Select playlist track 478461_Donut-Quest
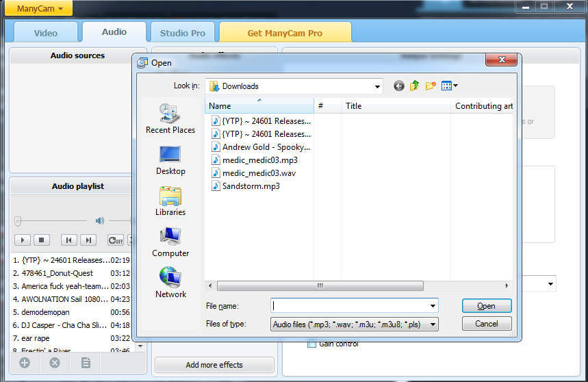The image size is (588, 382). 71,273
